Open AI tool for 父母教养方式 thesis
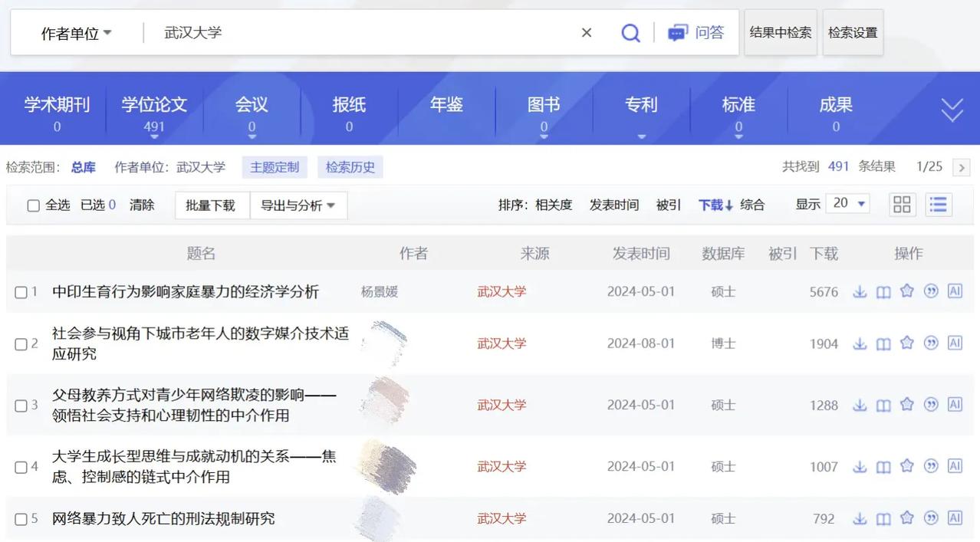 click(x=955, y=404)
